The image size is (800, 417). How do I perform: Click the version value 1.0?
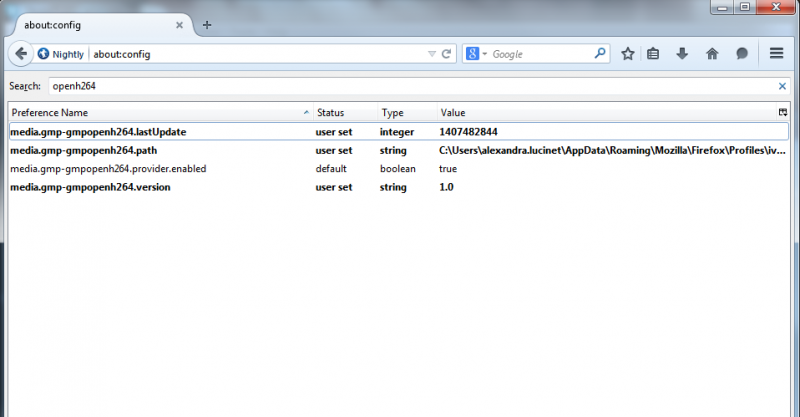coord(446,187)
